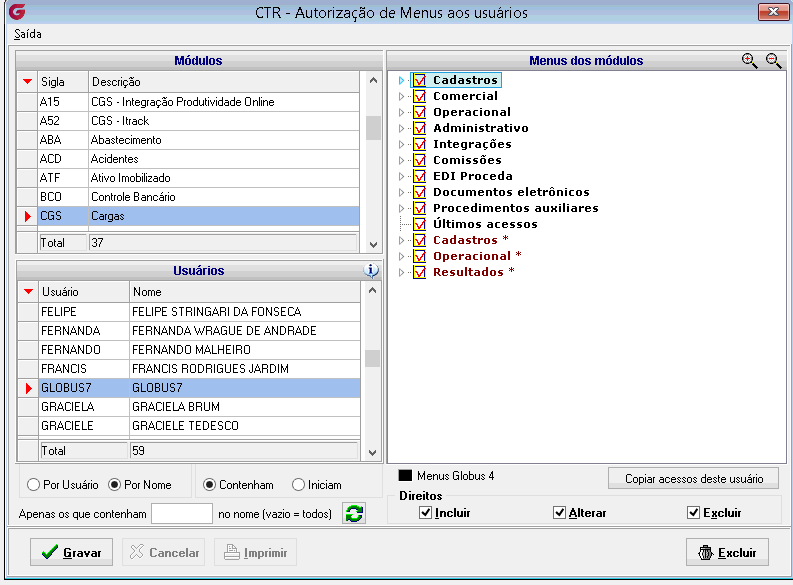The width and height of the screenshot is (793, 585).
Task: Expand the Documentos eletrônicos node
Action: tap(402, 193)
